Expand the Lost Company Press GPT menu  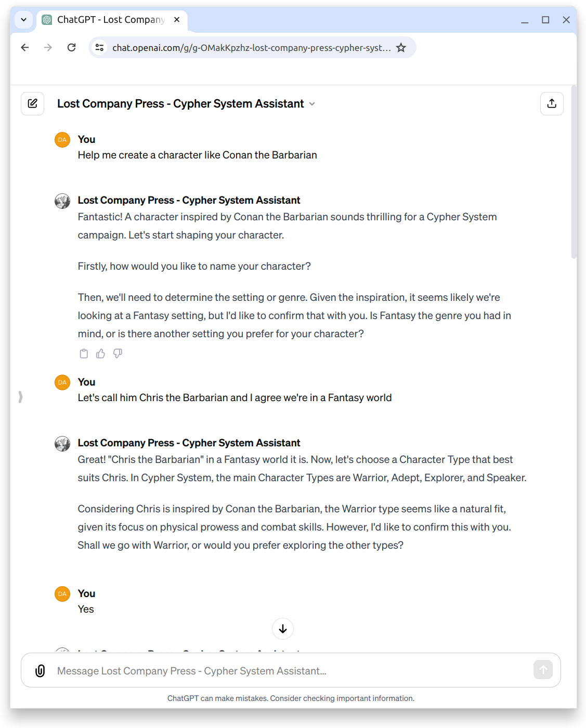[187, 104]
